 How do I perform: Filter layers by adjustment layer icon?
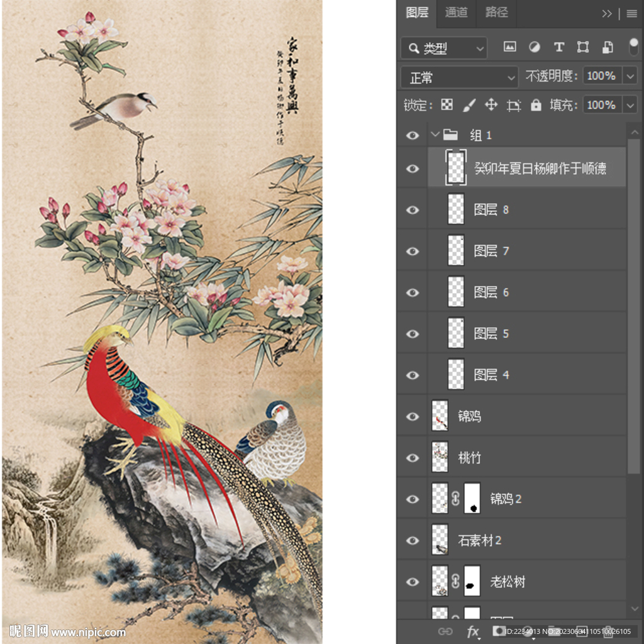(x=535, y=47)
